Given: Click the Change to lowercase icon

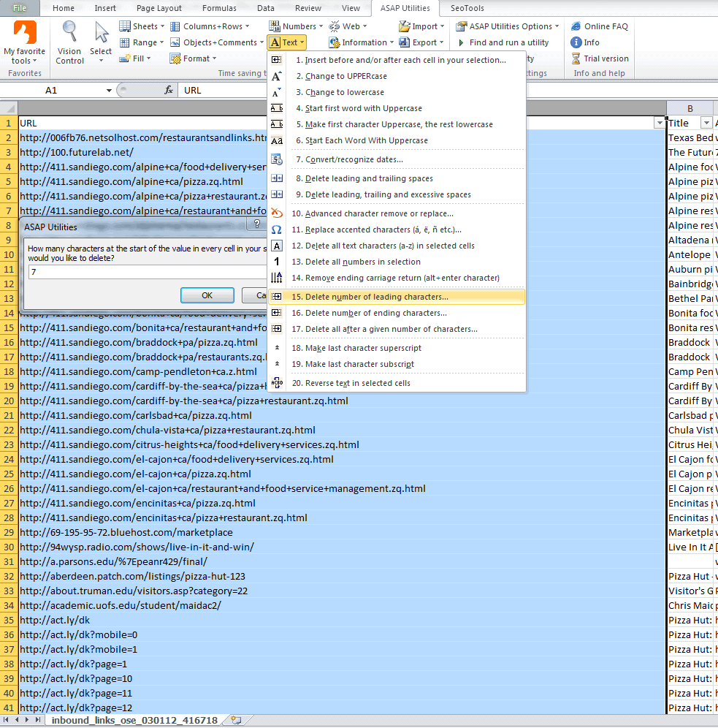Looking at the screenshot, I should pos(276,92).
